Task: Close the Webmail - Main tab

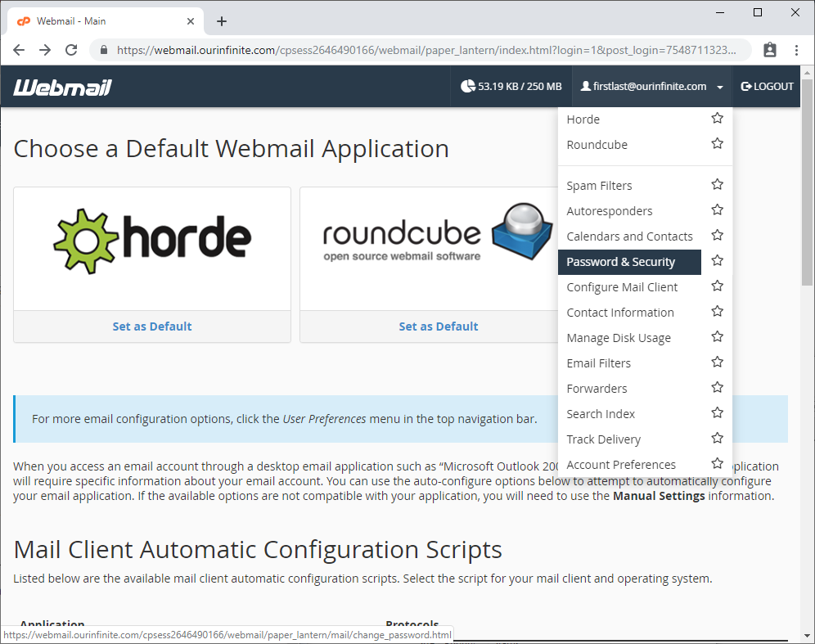Action: (x=190, y=21)
